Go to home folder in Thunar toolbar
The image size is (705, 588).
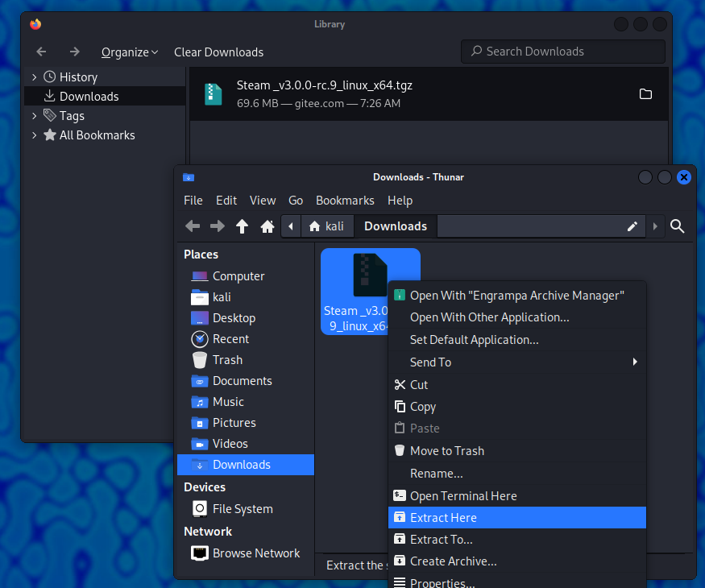pyautogui.click(x=267, y=226)
